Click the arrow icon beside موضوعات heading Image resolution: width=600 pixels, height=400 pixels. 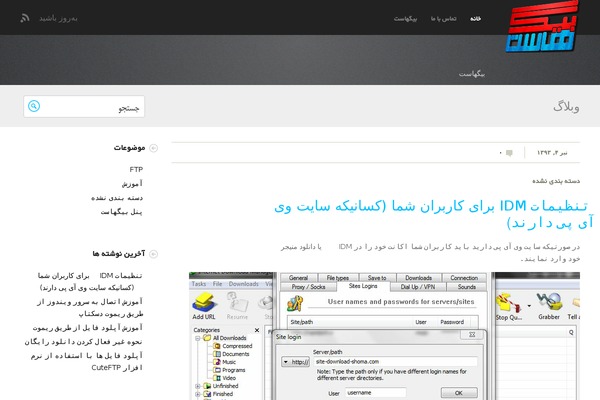click(x=153, y=148)
